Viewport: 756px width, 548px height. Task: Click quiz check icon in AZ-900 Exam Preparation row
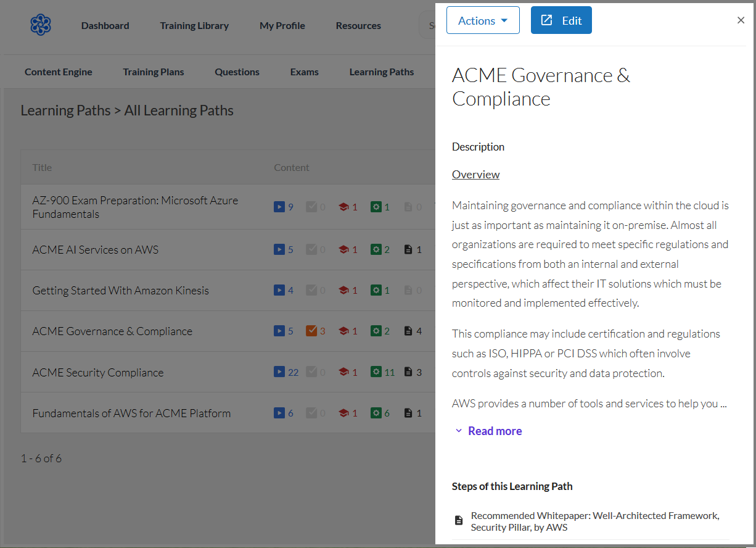(311, 207)
